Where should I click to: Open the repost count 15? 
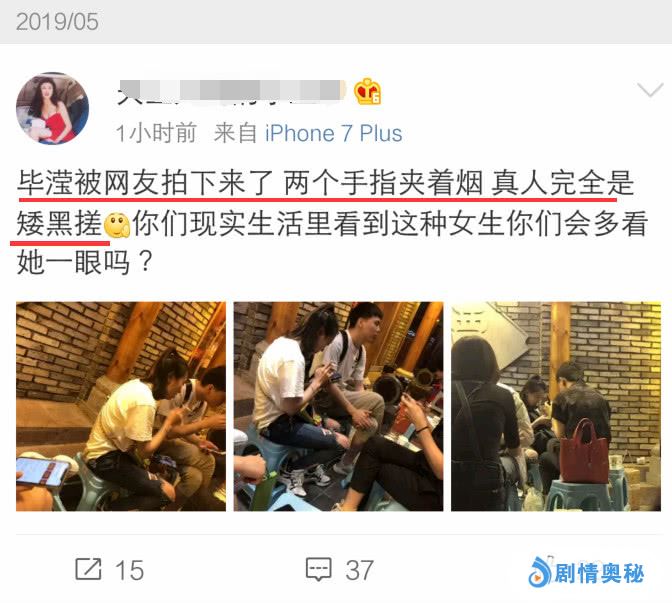pyautogui.click(x=129, y=570)
